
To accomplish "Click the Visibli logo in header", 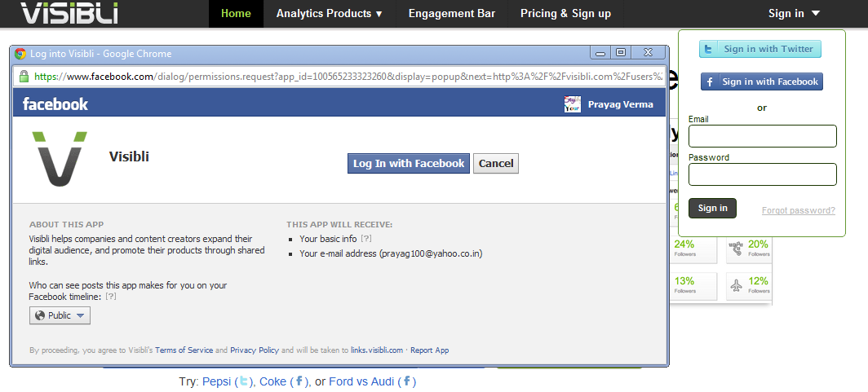I will click(70, 13).
